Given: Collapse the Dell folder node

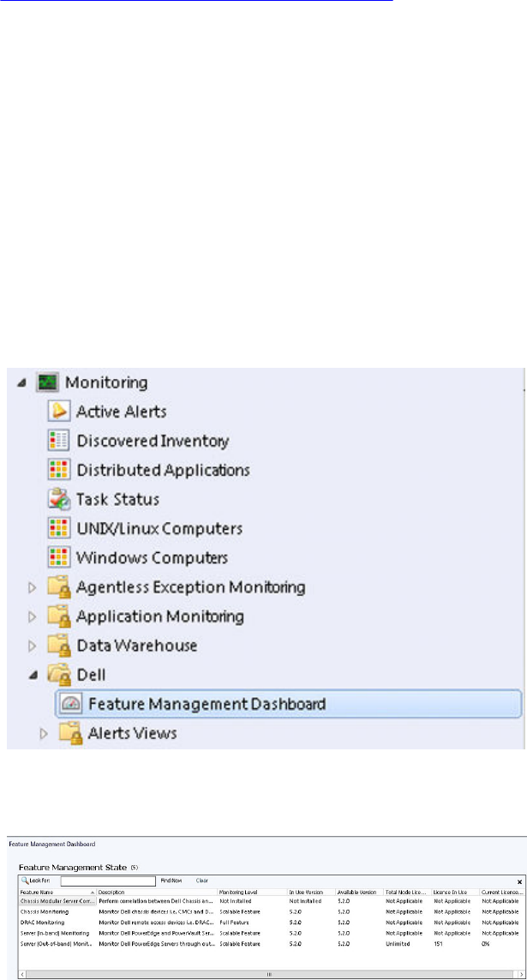Looking at the screenshot, I should [x=33, y=675].
